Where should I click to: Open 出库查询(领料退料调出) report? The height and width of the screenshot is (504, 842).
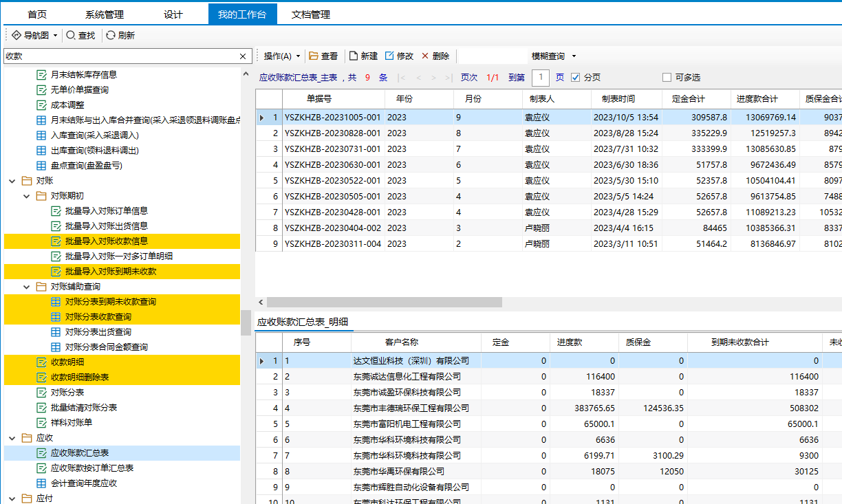click(95, 151)
